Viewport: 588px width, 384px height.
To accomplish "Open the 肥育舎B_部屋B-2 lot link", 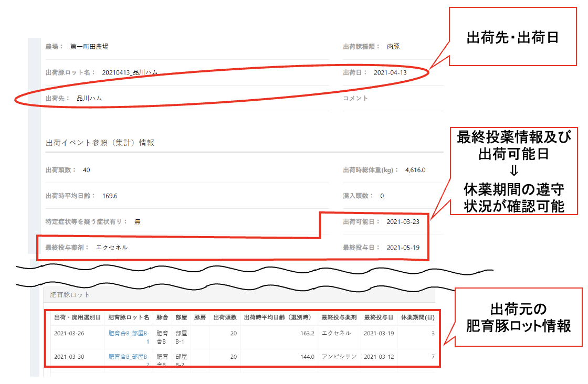I will tap(129, 360).
